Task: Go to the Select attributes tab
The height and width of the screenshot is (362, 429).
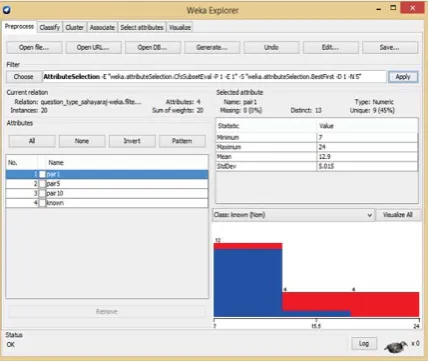Action: [x=142, y=27]
